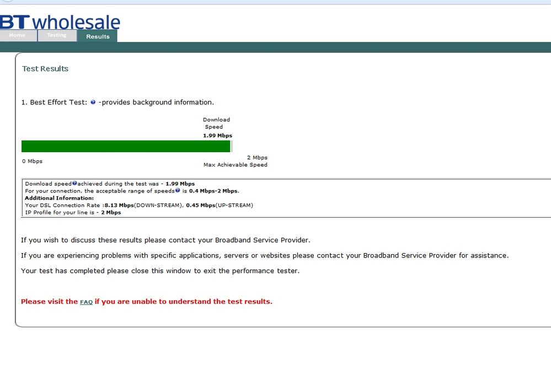
Task: Select the Results tab
Action: pyautogui.click(x=98, y=36)
